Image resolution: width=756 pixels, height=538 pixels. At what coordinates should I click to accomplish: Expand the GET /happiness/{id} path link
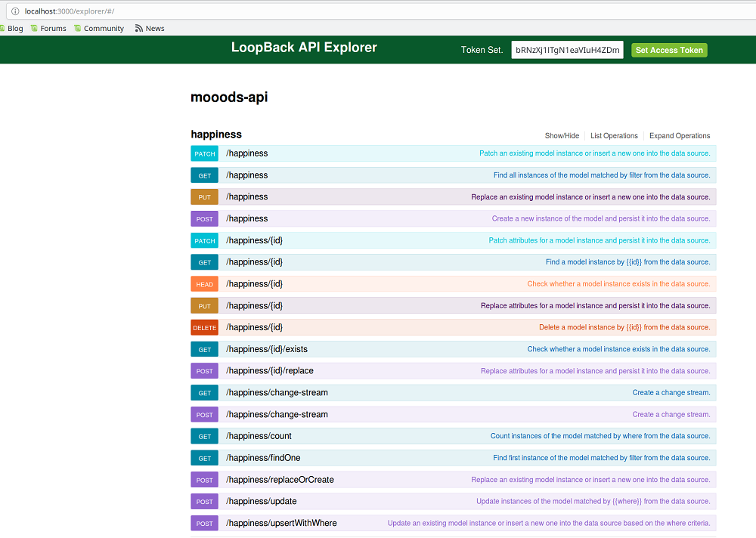[254, 262]
